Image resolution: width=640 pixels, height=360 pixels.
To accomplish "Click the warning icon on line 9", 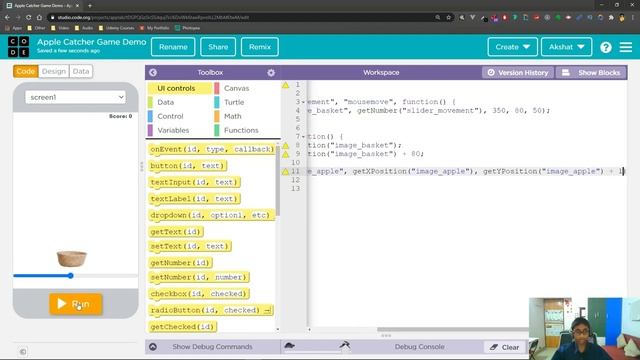I will 286,154.
